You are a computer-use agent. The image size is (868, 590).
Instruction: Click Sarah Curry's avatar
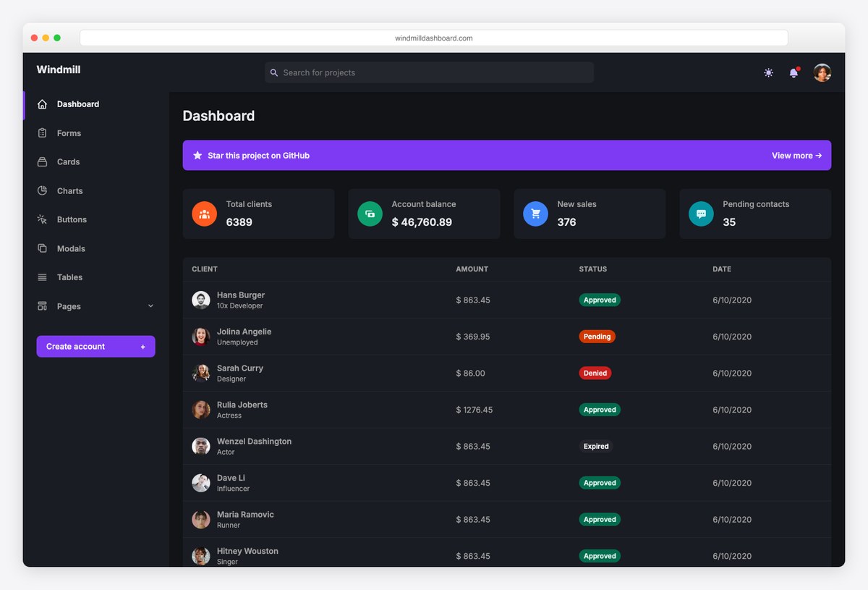coord(201,373)
